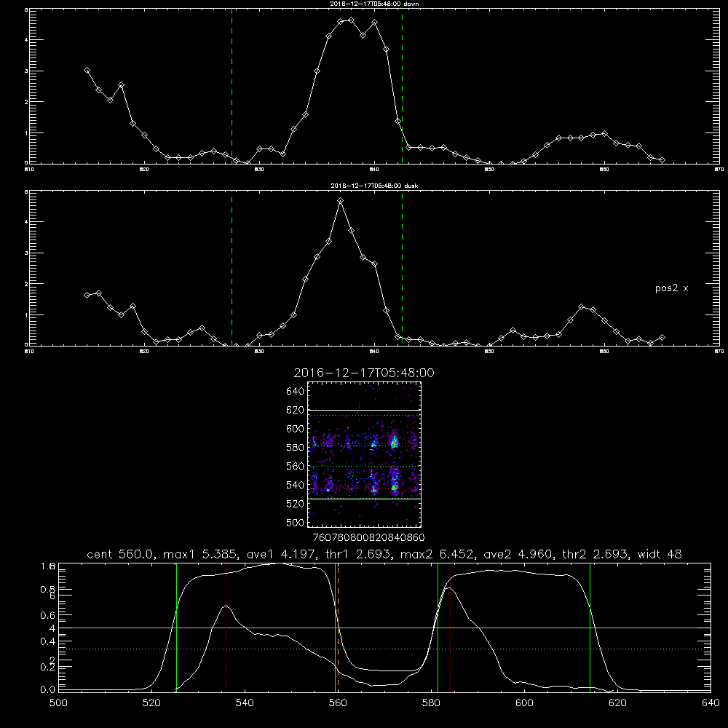Select the 'pos2 x' label

click(671, 288)
